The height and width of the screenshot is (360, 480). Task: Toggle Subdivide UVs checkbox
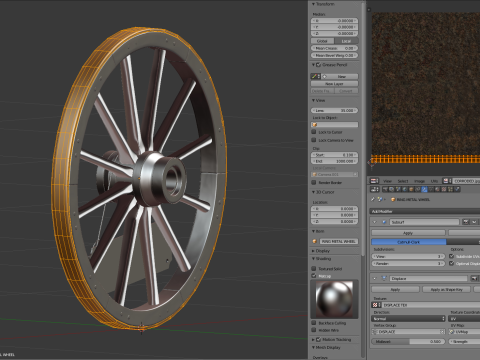click(x=451, y=256)
